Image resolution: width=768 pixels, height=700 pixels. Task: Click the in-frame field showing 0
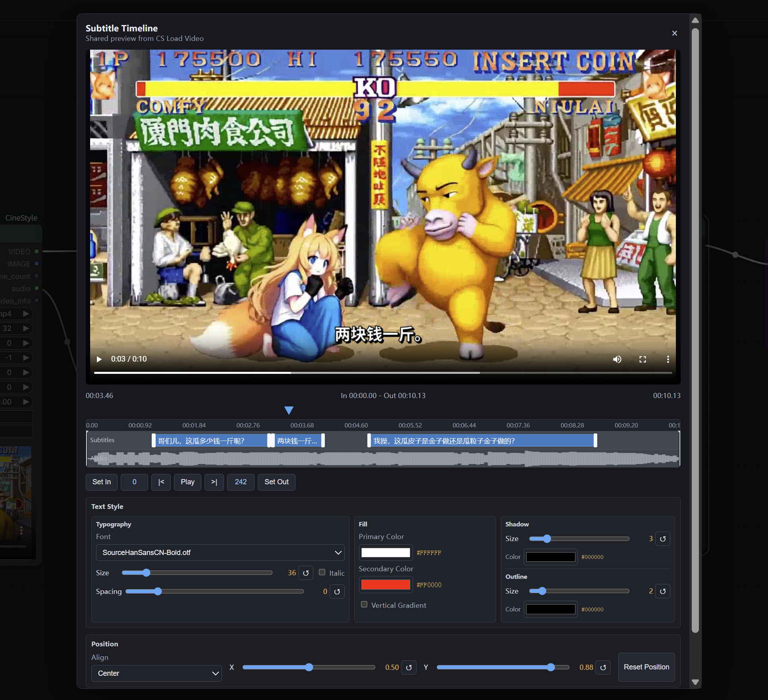pos(134,482)
